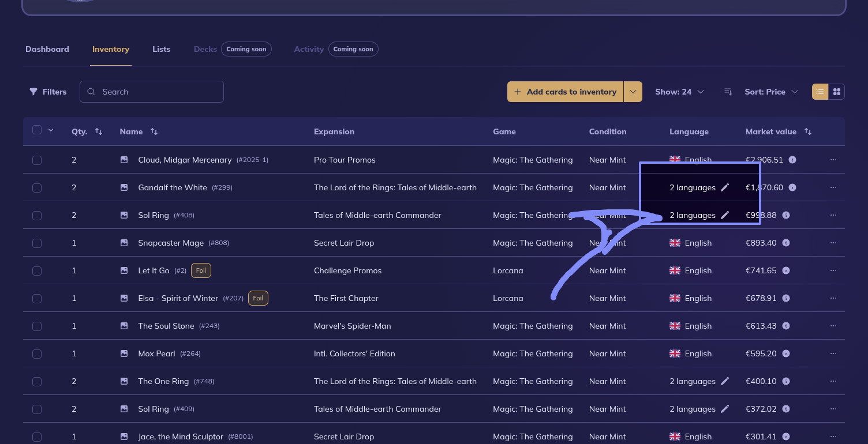Screen dimensions: 868x444
Task: Expand the Show: 24 dropdown
Action: 679,92
